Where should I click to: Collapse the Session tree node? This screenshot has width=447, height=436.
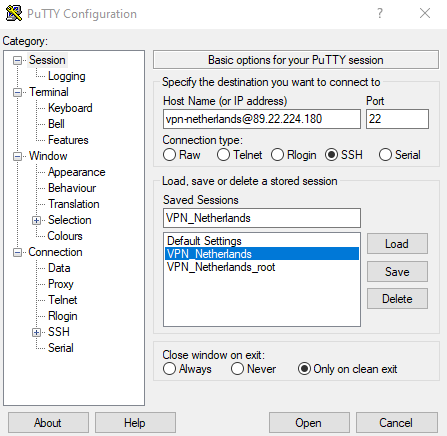click(17, 60)
